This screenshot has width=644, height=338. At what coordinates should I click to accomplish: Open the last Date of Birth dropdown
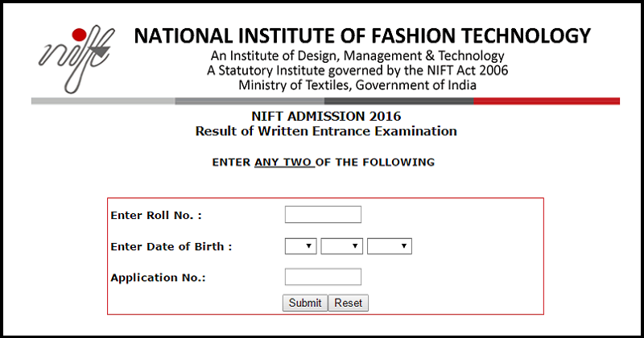390,246
